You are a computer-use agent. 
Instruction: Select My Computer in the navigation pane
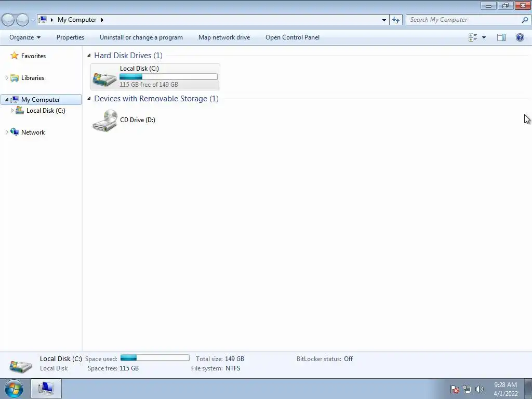[41, 99]
